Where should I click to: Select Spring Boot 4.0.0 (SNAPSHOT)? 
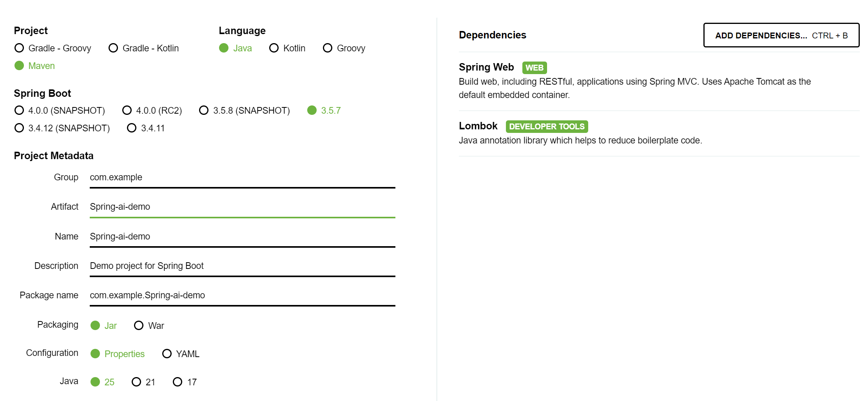click(x=19, y=111)
